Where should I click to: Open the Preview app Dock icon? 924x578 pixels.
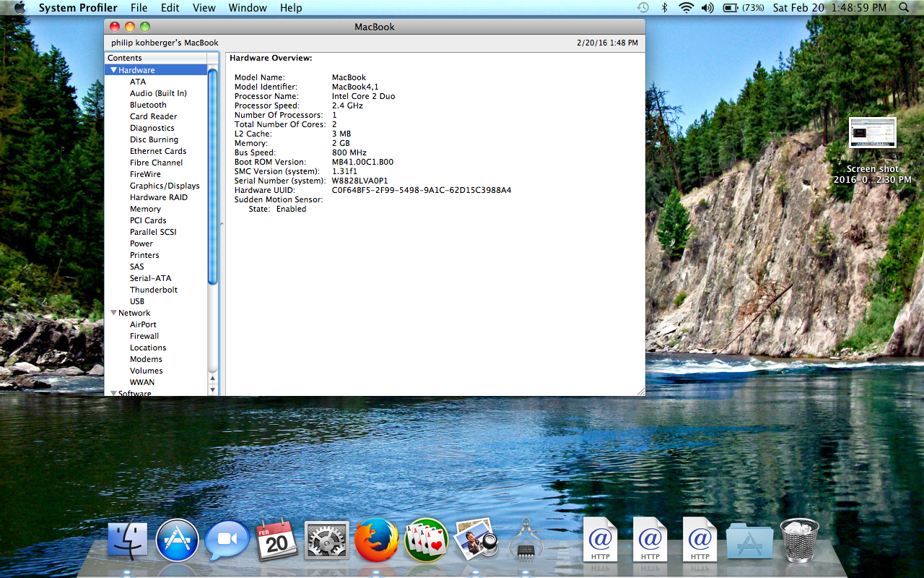click(x=476, y=539)
